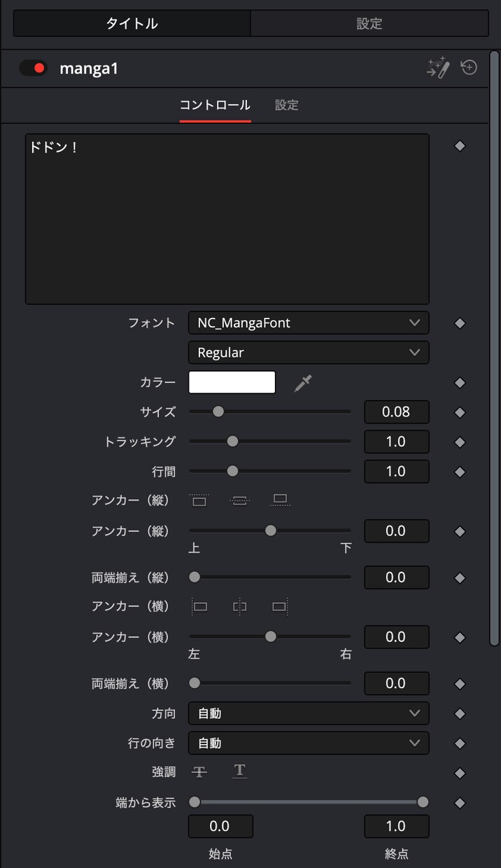501x868 pixels.
Task: Open the 方向 dropdown set to 自動
Action: tap(309, 713)
